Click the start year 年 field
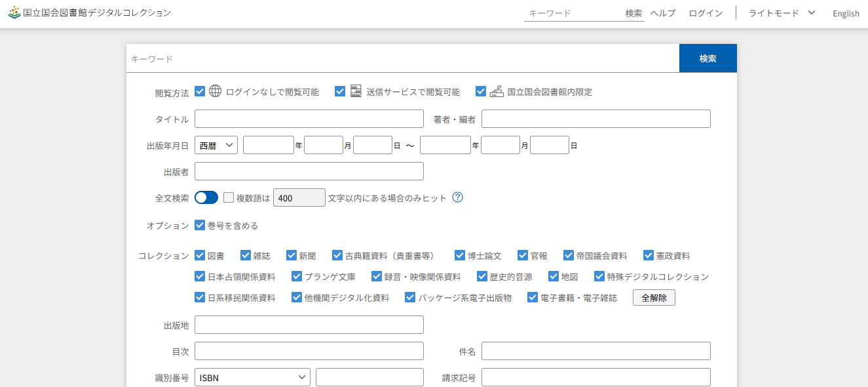Image resolution: width=868 pixels, height=387 pixels. 269,145
